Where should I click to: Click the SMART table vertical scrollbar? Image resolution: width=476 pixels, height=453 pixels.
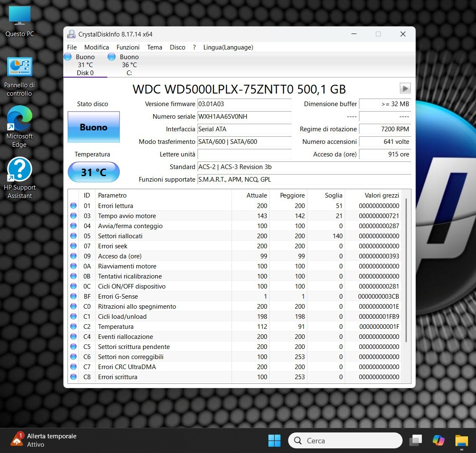(406, 270)
